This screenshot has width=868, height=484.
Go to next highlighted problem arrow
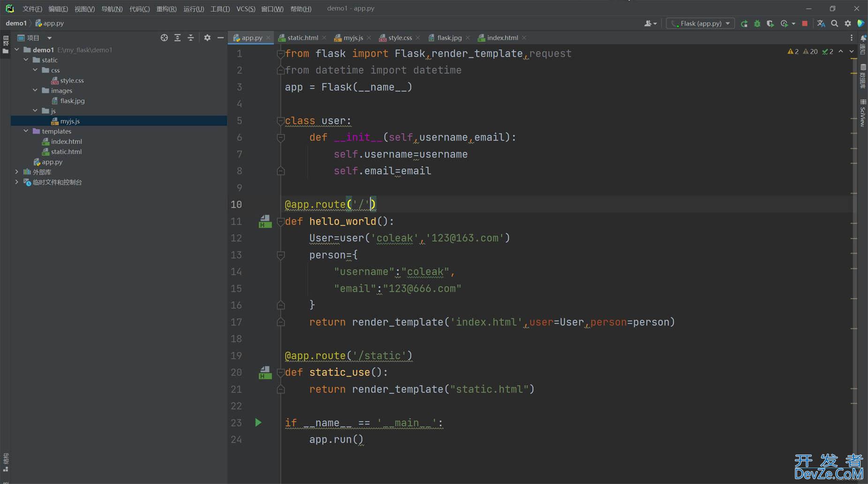click(852, 52)
